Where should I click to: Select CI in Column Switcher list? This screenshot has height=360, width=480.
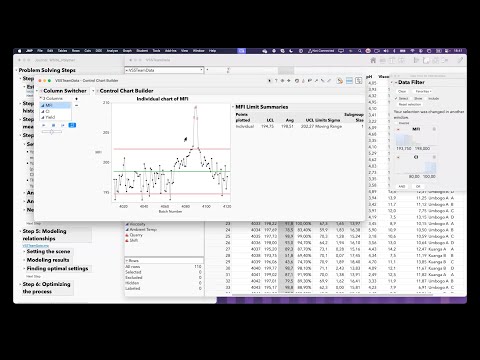[x=56, y=111]
